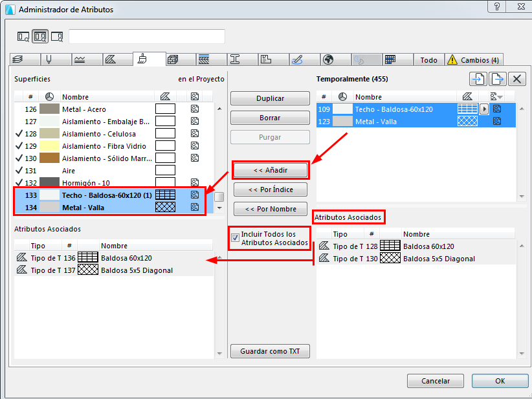Select Aislamiento - Embalaje B... row
The width and height of the screenshot is (532, 399).
[x=114, y=122]
